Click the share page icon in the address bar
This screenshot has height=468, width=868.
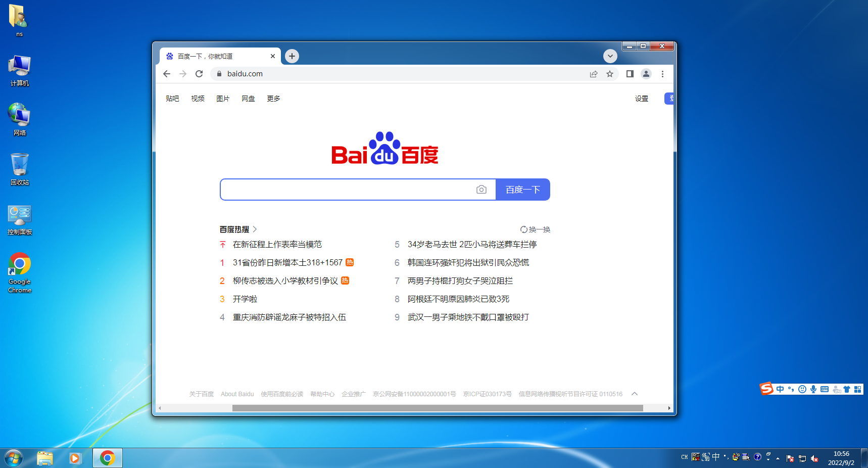(594, 74)
